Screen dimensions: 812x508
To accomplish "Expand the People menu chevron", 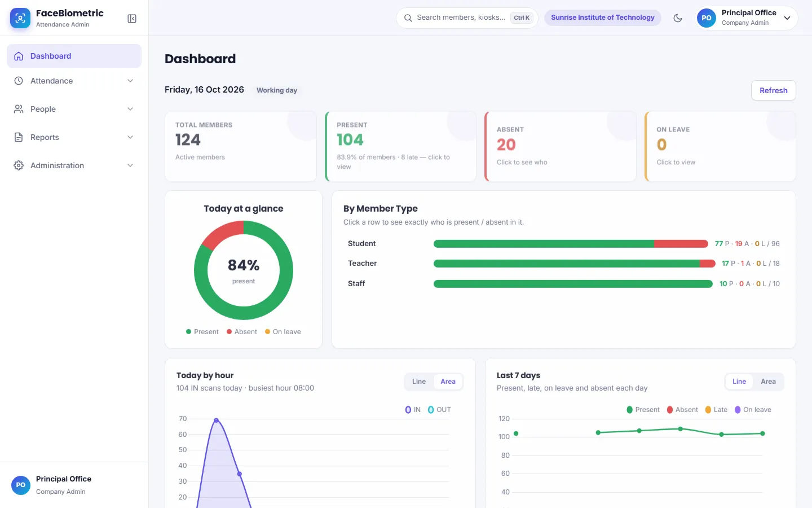I will pyautogui.click(x=130, y=109).
